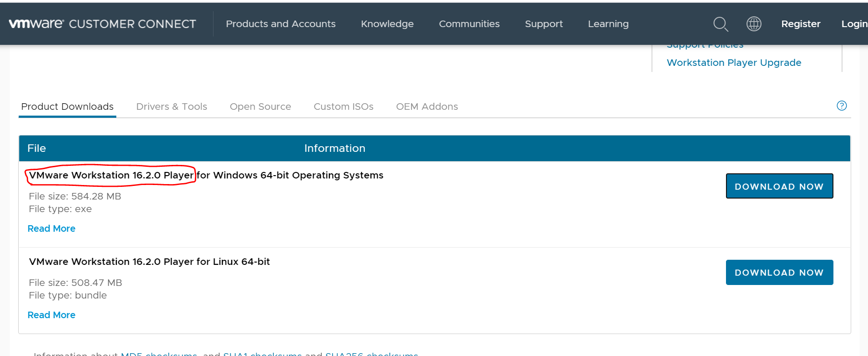Click the Information column header
Viewport: 868px width, 356px height.
click(334, 148)
